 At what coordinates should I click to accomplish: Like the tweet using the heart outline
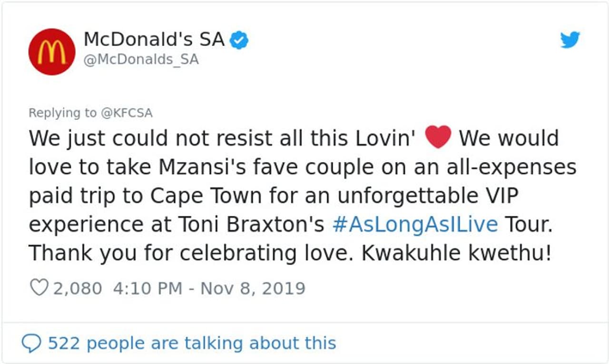click(39, 288)
